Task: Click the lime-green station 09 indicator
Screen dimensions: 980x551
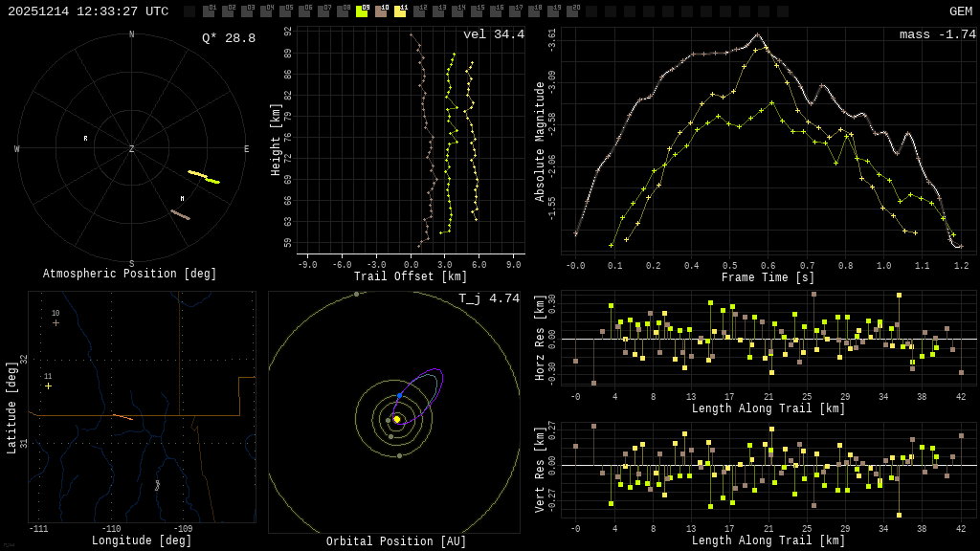Action: click(x=362, y=11)
